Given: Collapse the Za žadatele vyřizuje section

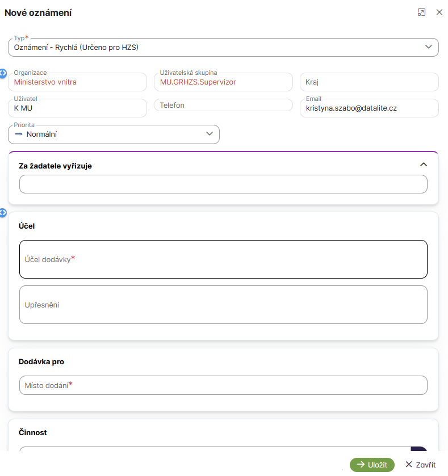Looking at the screenshot, I should (422, 165).
